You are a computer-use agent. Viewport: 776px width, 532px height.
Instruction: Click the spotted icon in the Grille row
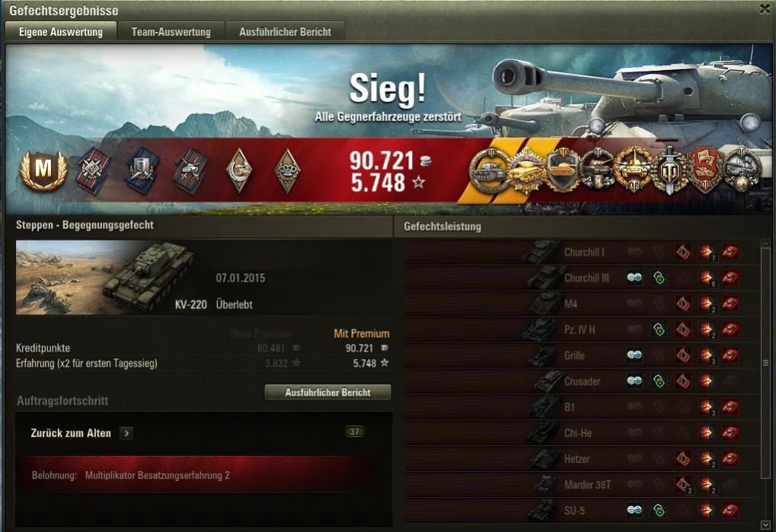pos(634,355)
